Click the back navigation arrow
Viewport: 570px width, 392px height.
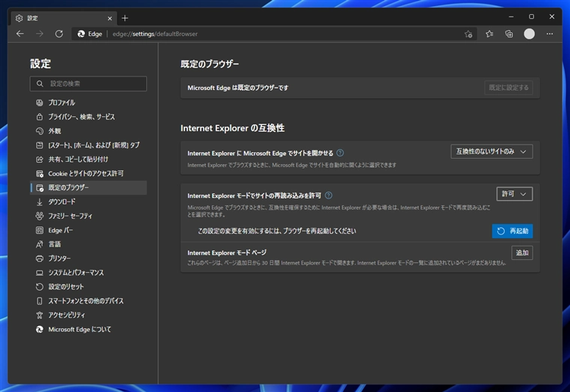click(x=20, y=34)
